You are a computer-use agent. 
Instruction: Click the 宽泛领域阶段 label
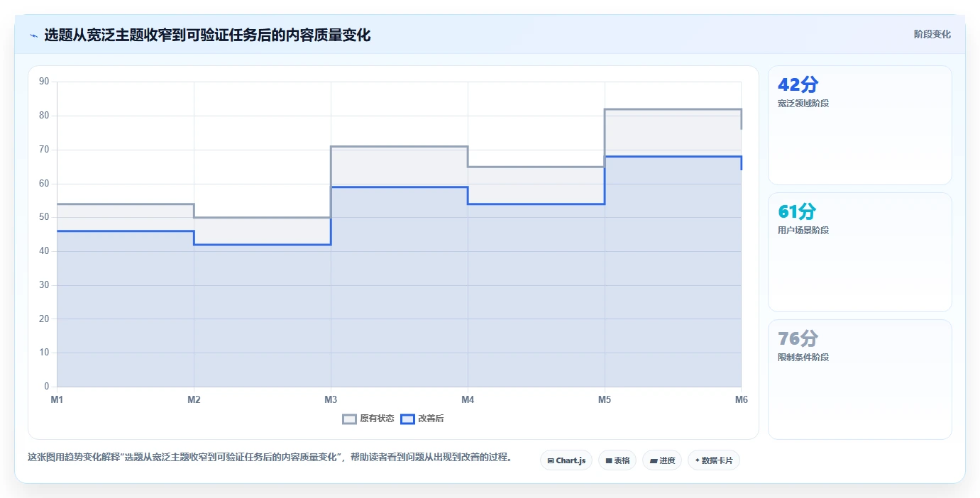coord(803,104)
